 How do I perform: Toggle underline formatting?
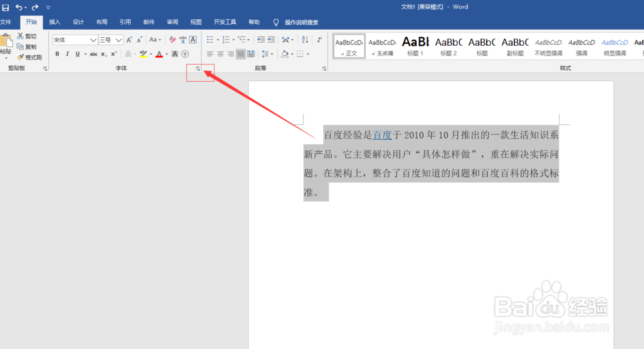78,54
